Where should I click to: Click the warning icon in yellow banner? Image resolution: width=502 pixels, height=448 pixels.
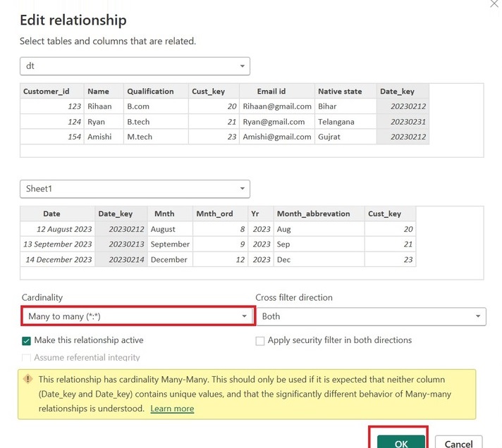point(28,379)
